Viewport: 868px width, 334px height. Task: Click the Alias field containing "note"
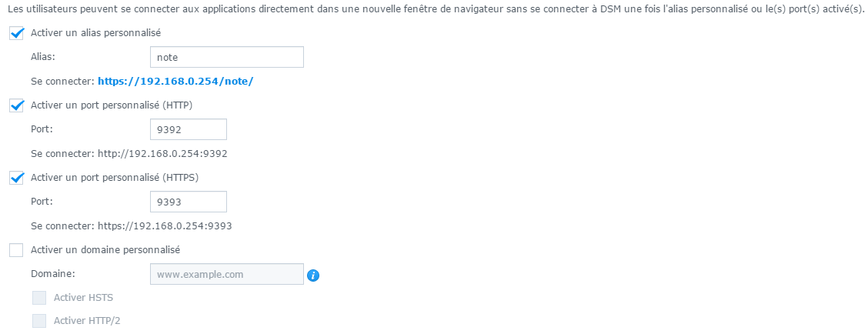click(226, 58)
